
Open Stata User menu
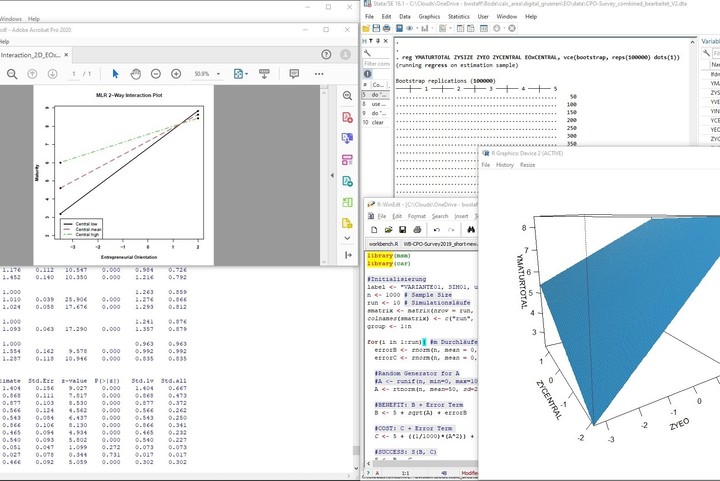[x=483, y=17]
